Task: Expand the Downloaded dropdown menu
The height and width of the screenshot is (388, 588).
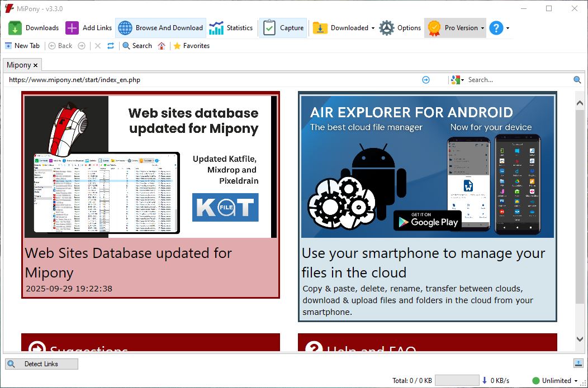Action: [373, 28]
